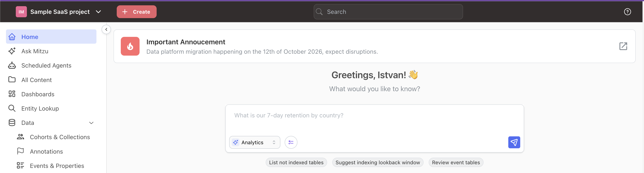644x173 pixels.
Task: Click the flame announcement icon
Action: tap(130, 46)
